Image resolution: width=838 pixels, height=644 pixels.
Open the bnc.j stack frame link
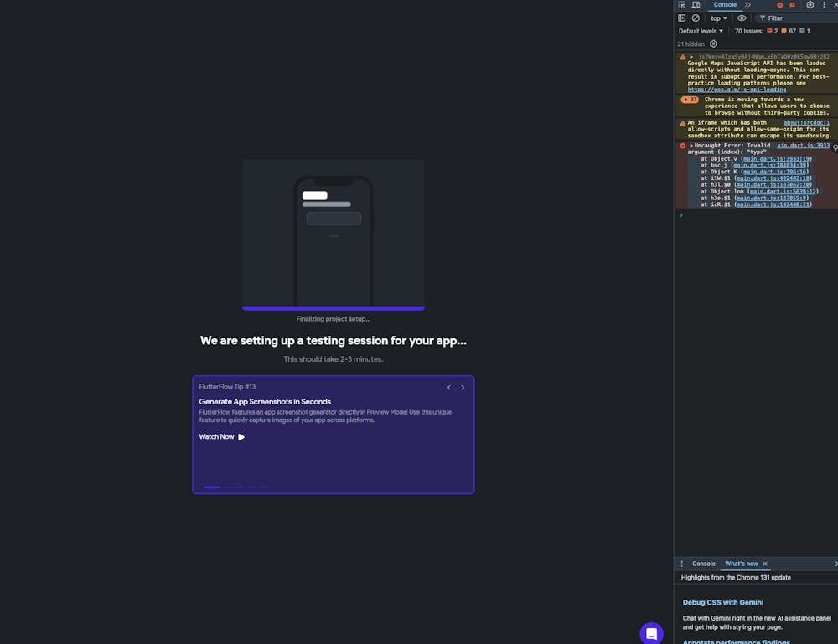(769, 166)
